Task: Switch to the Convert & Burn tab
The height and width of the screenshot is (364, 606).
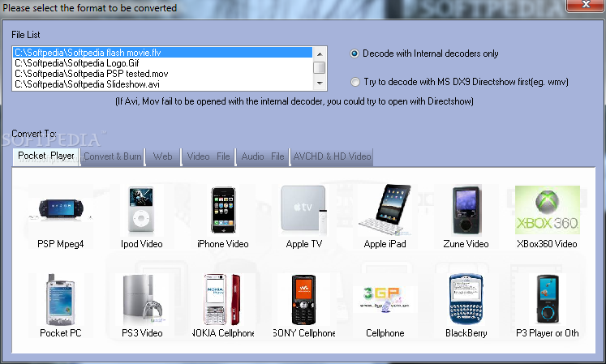Action: [113, 156]
